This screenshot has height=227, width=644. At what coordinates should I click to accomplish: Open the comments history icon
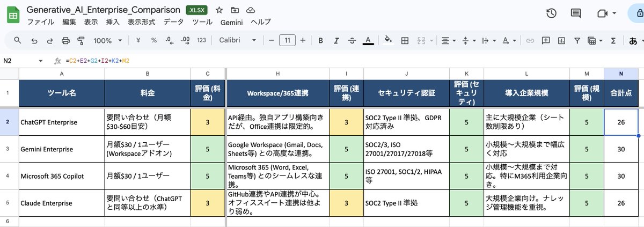tap(576, 14)
